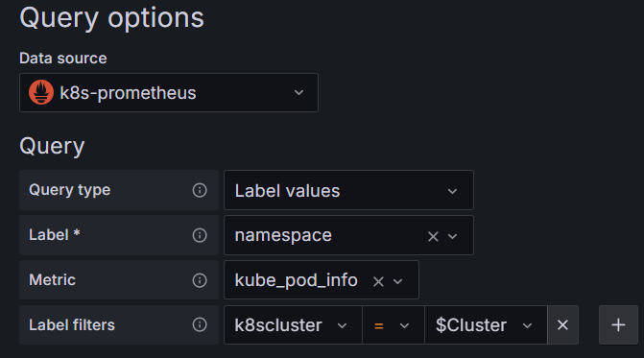Click info icon beside Label filters
Viewport: 644px width, 358px height.
point(200,324)
